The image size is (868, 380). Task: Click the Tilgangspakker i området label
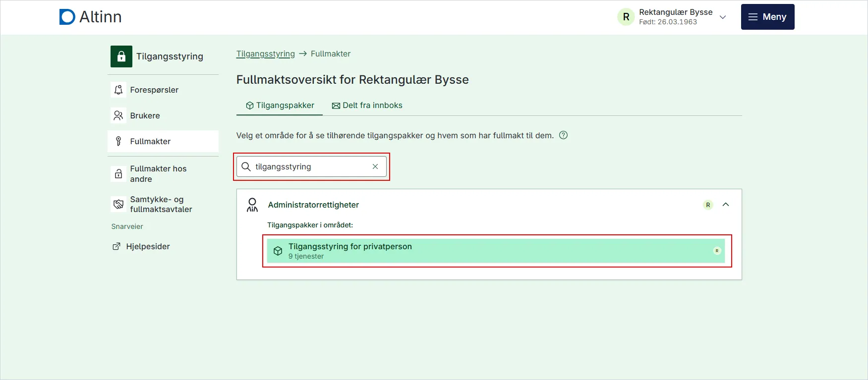pyautogui.click(x=310, y=225)
